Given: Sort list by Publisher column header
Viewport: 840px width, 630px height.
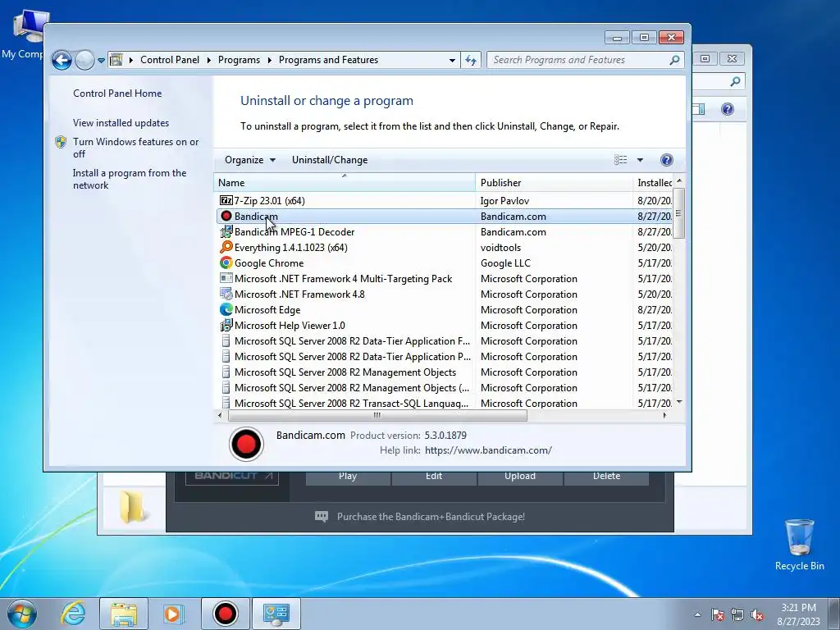Looking at the screenshot, I should [x=554, y=183].
